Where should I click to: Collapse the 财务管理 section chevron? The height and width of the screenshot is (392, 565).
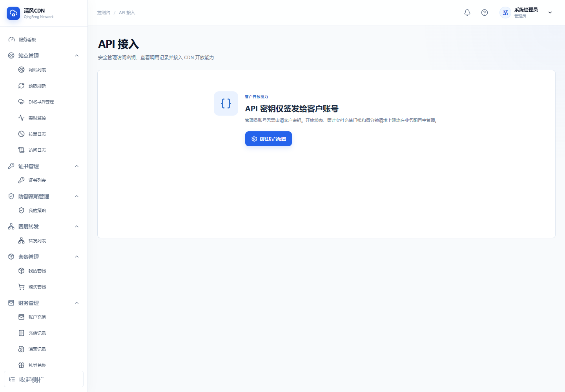(x=77, y=303)
